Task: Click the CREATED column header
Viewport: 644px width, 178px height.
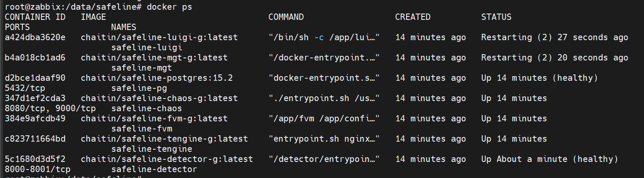Action: [412, 17]
